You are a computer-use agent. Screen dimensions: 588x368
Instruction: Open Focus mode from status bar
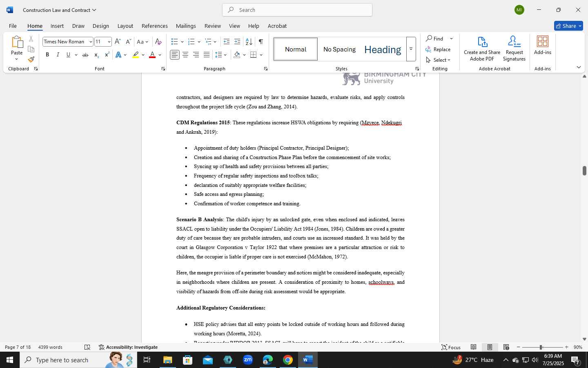pyautogui.click(x=451, y=347)
